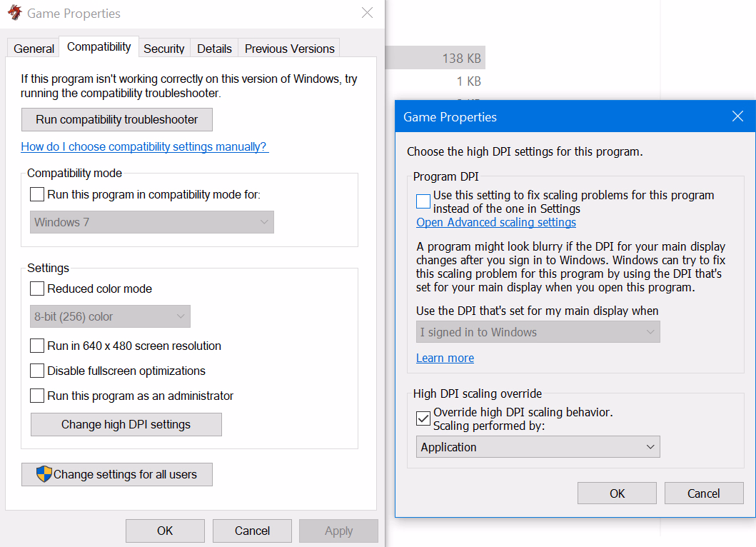Select the 138 KB file row
The image size is (756, 547).
click(x=436, y=58)
